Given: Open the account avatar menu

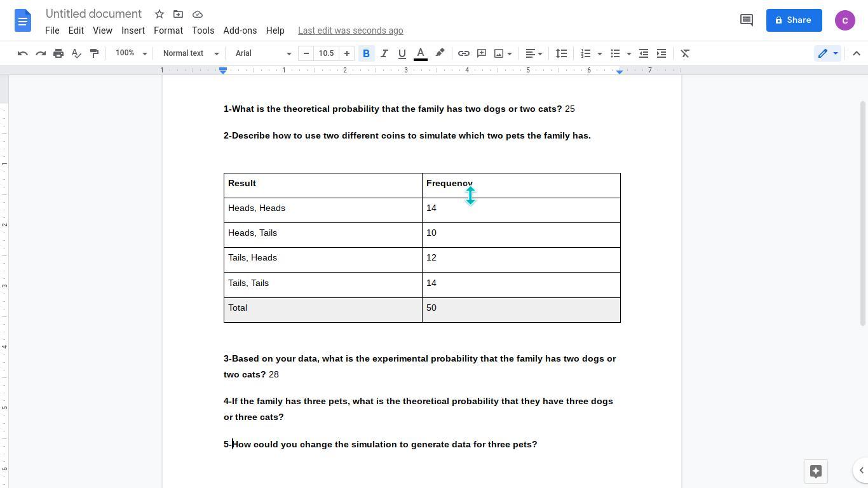Looking at the screenshot, I should 845,20.
